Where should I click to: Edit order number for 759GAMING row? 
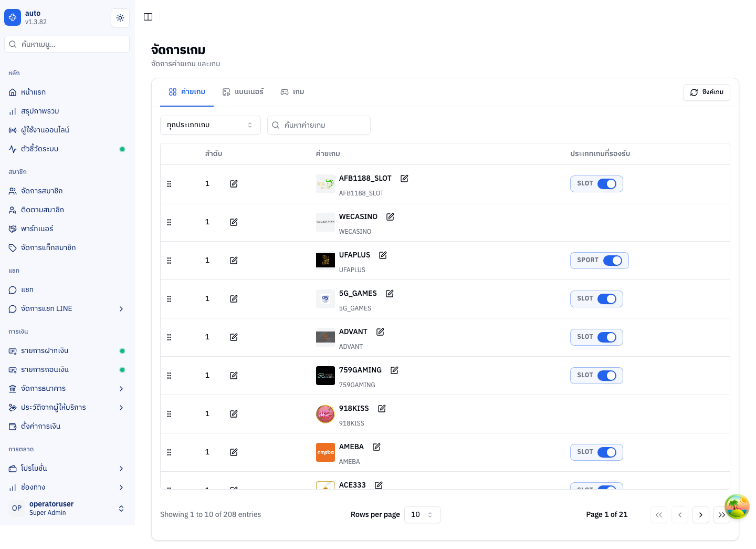click(234, 376)
